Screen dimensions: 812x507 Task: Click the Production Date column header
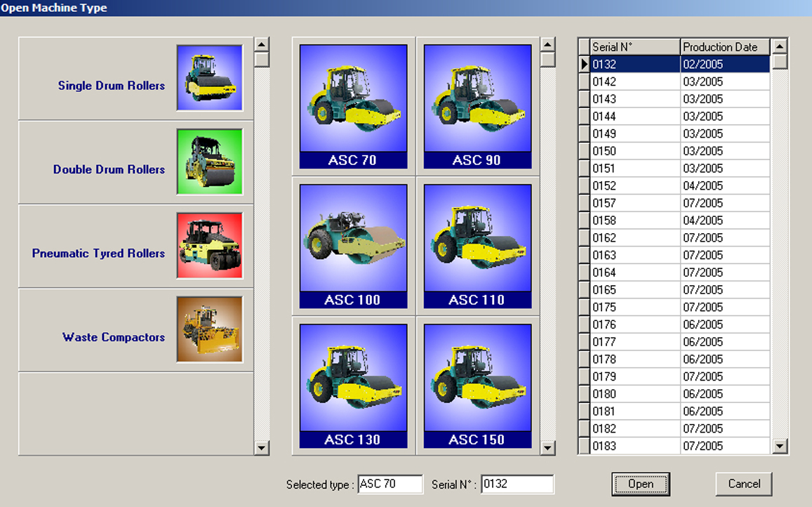[724, 47]
